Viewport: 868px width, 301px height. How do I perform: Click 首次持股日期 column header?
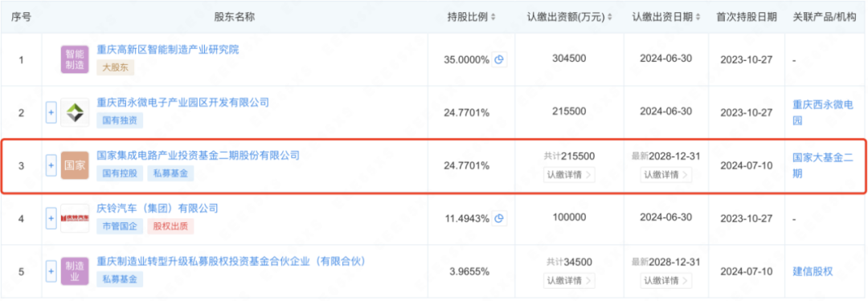[746, 17]
